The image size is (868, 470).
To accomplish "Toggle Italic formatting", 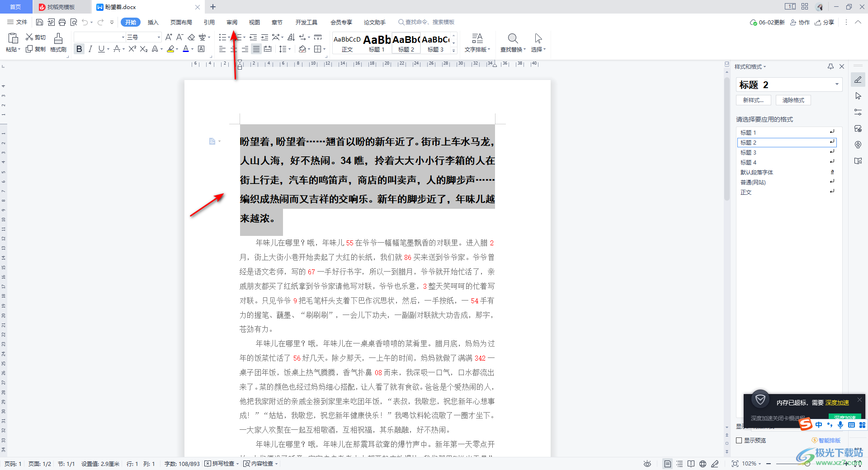I will pos(90,49).
